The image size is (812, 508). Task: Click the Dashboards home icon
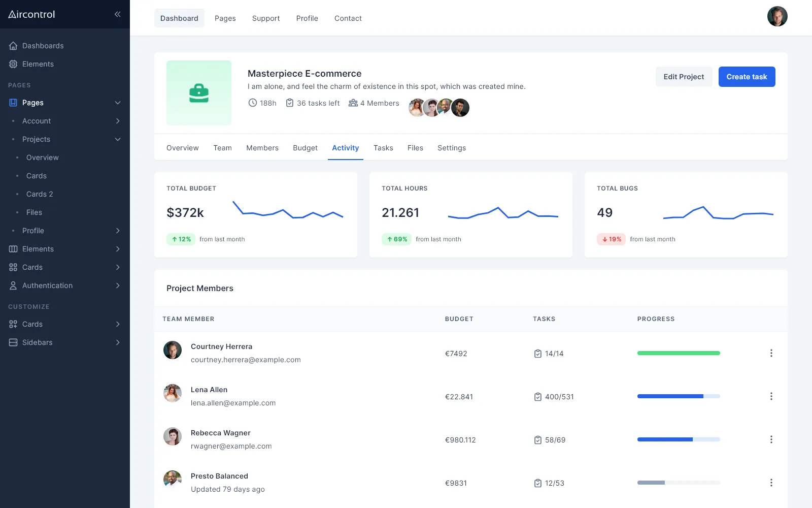point(13,46)
